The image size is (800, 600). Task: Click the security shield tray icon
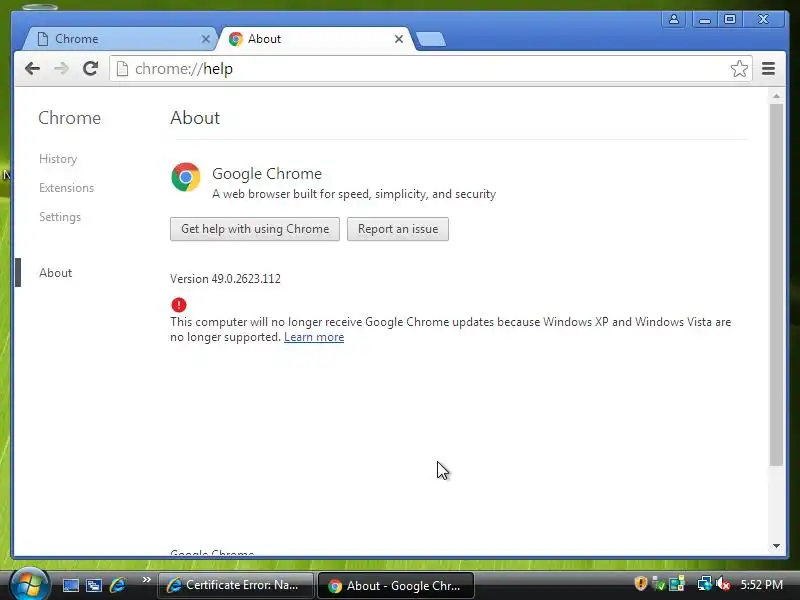click(640, 583)
